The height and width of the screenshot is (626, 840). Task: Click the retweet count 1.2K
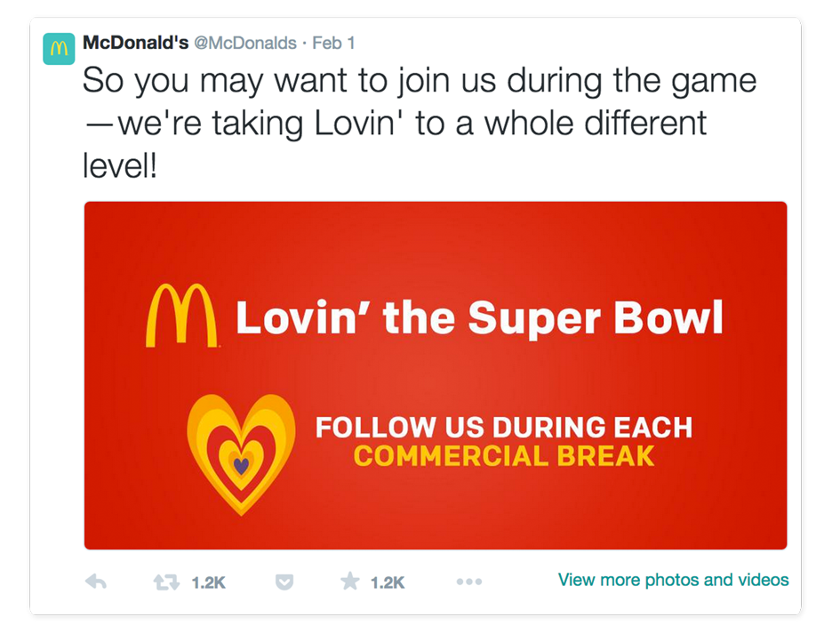click(208, 582)
